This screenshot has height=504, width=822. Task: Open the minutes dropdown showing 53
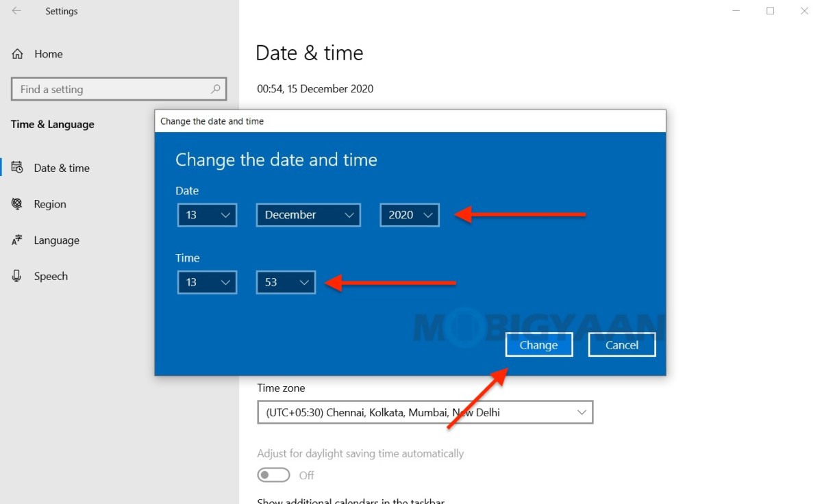(285, 282)
